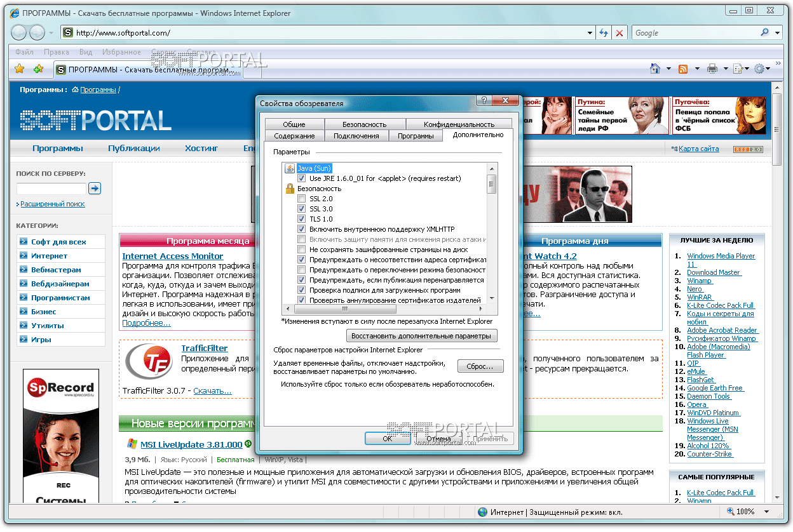793x532 pixels.
Task: Switch to the Содержание tab
Action: click(x=294, y=136)
